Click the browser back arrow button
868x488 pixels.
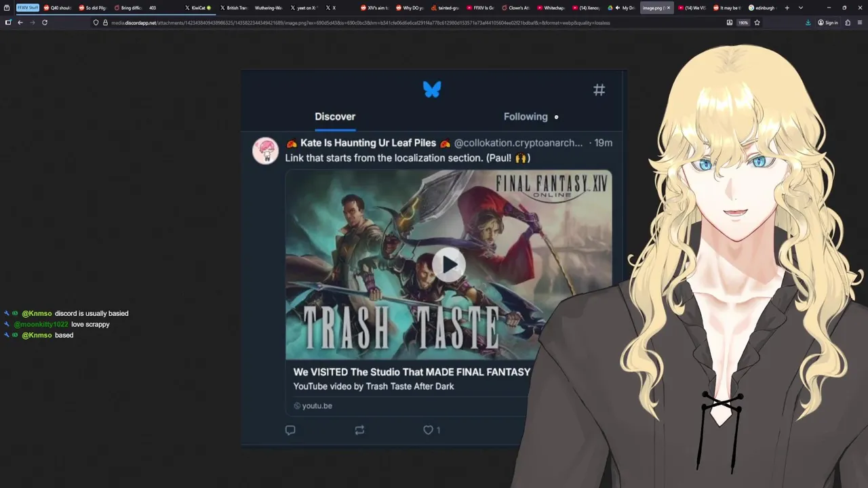tap(20, 22)
